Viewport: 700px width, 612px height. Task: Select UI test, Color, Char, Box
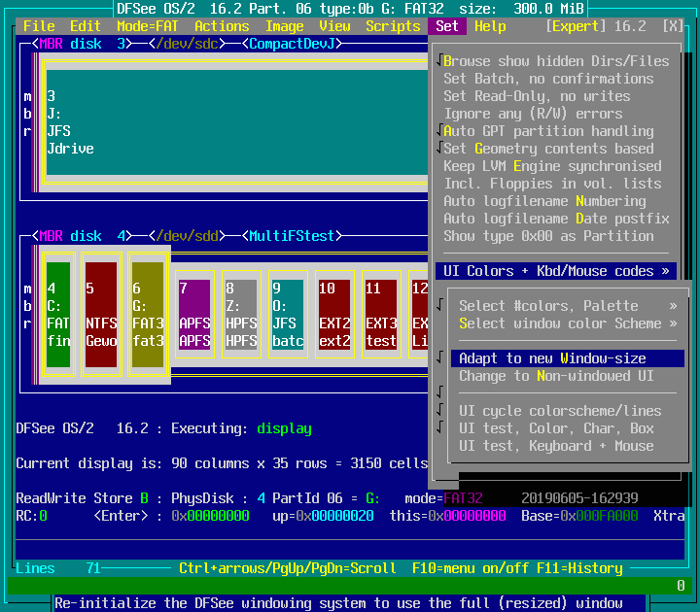tap(568, 428)
